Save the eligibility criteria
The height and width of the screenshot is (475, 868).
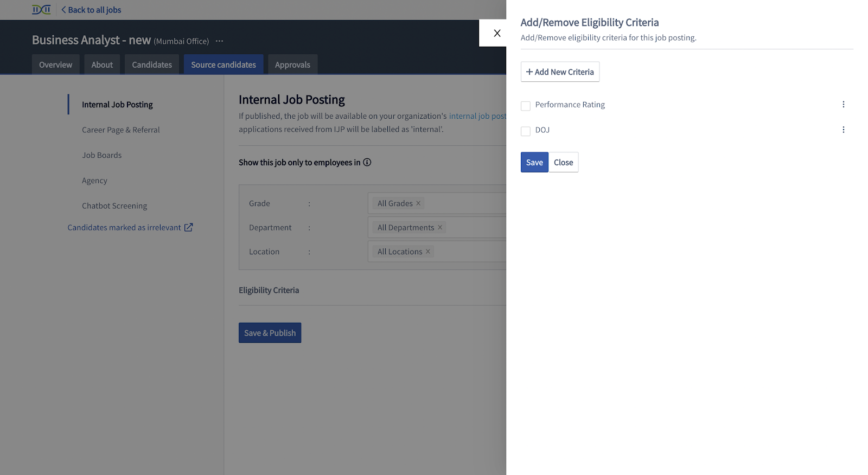click(534, 162)
